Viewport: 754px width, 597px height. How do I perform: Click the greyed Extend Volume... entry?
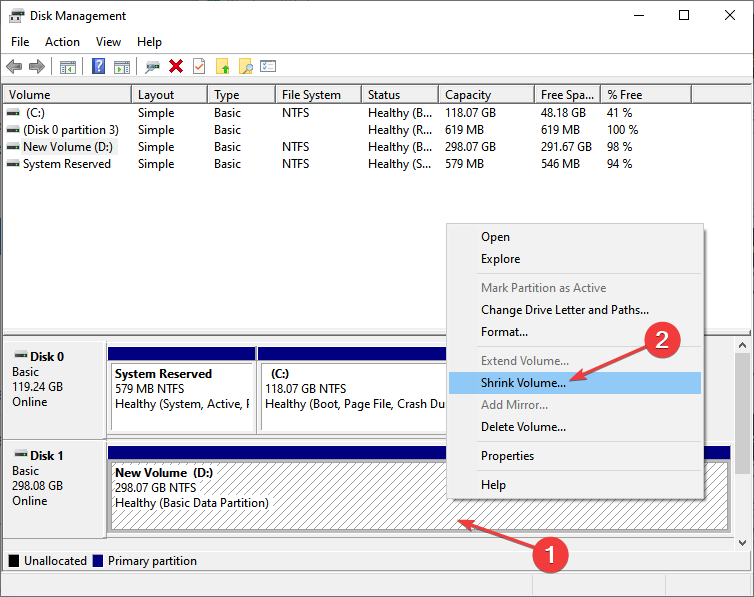point(575,361)
